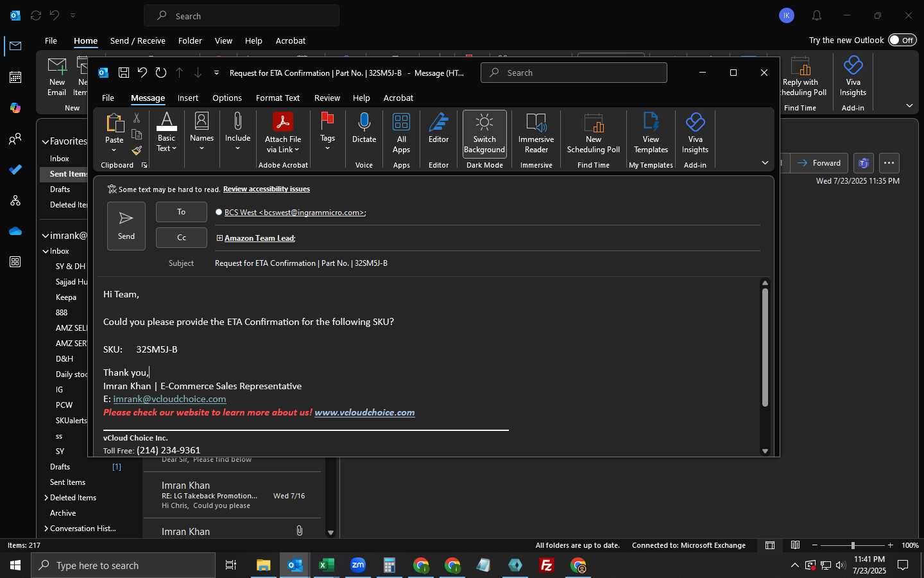The image size is (924, 578).
Task: Open Calendar from the left navigation bar
Action: pyautogui.click(x=15, y=77)
